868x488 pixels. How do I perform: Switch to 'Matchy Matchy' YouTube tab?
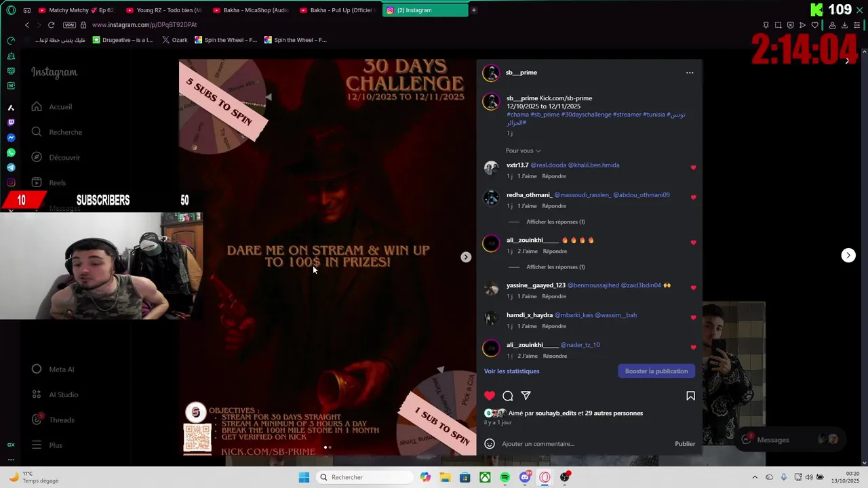(76, 10)
